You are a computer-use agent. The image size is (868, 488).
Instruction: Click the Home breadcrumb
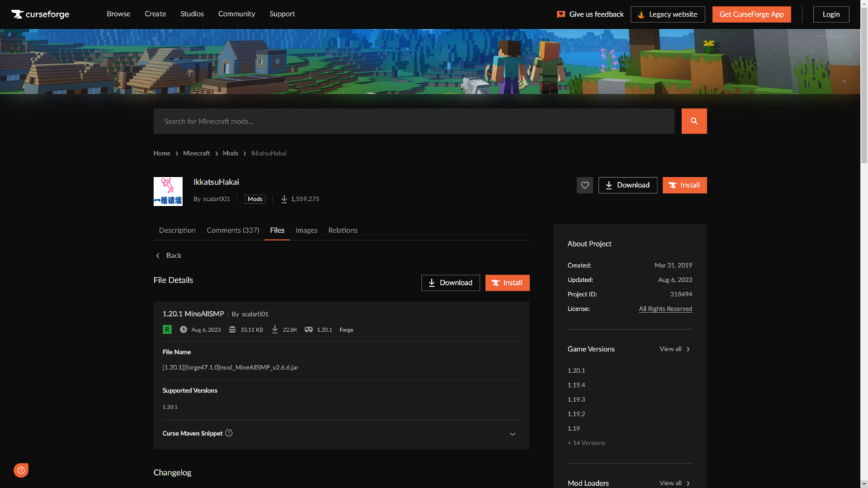tap(162, 153)
